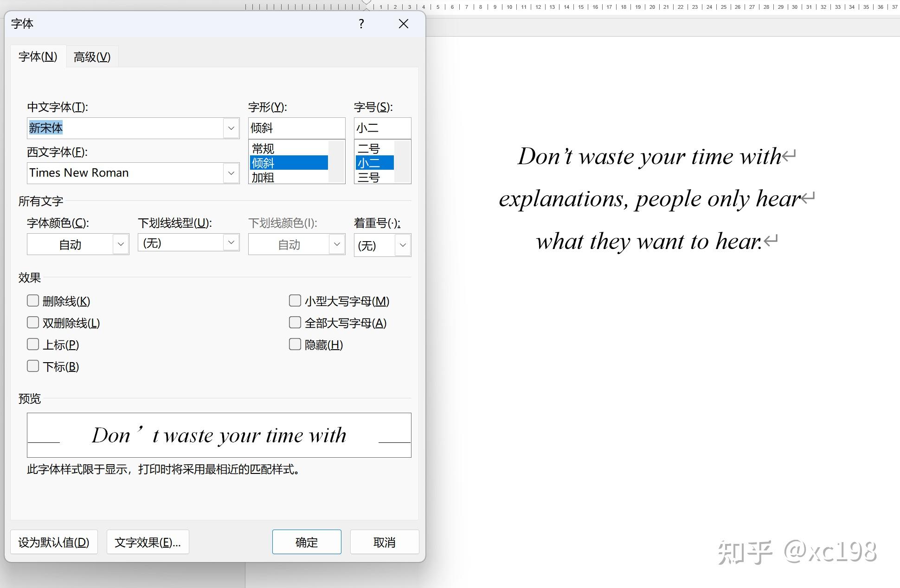This screenshot has width=900, height=588.
Task: Choose 加粗 in the 字形 list
Action: click(x=263, y=178)
